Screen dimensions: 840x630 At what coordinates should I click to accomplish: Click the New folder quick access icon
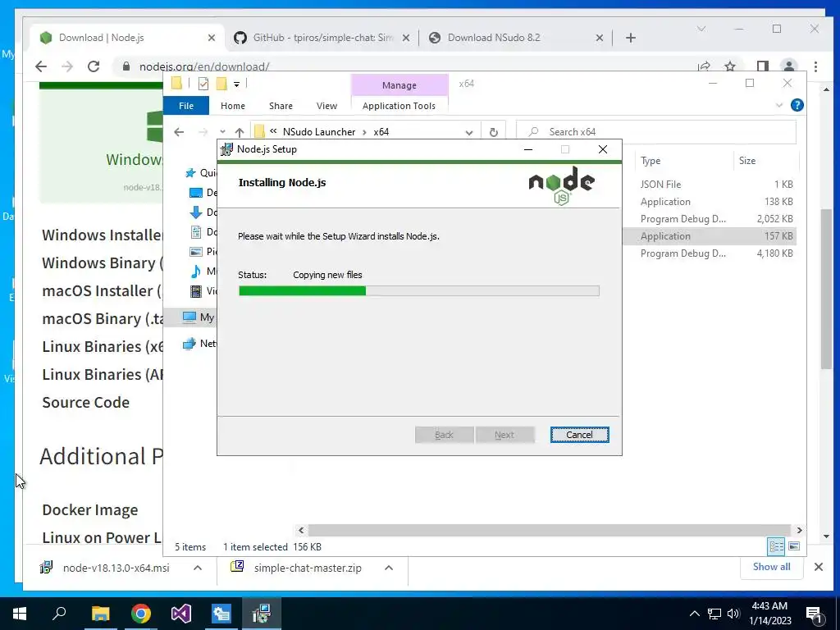(221, 84)
